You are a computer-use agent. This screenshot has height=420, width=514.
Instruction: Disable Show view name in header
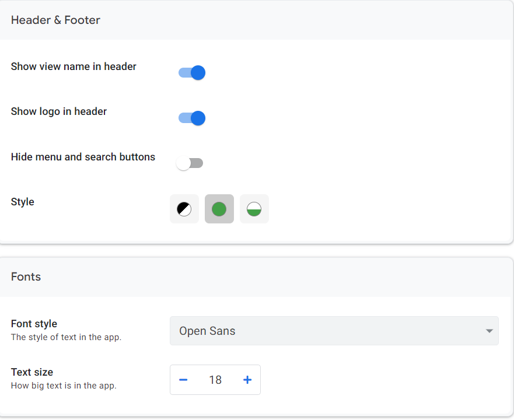pos(192,73)
